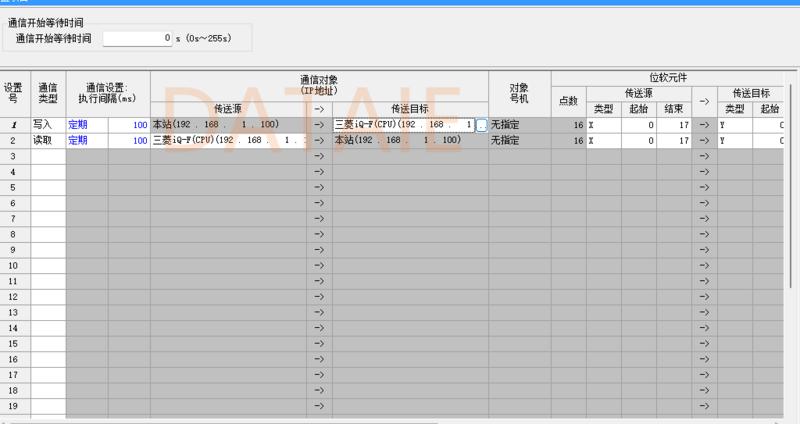Click the 100 ms interval cell in row 2
Viewport: 800px width, 424px height.
point(129,140)
